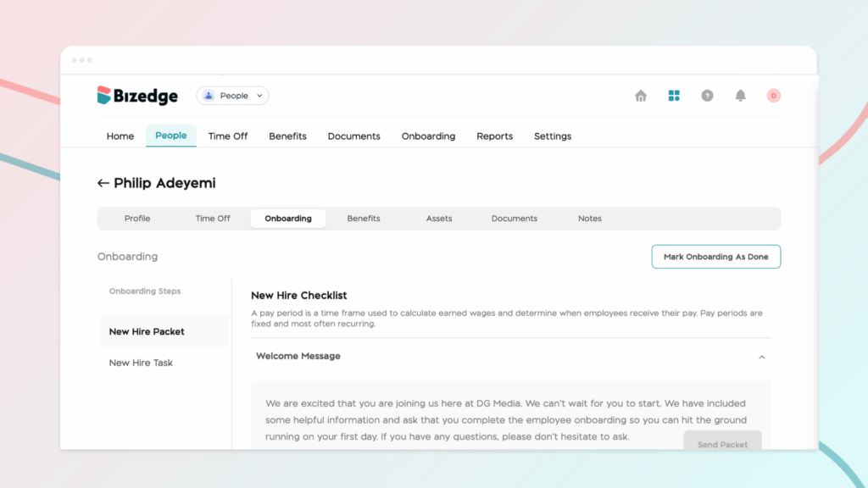The height and width of the screenshot is (488, 868).
Task: Open the employee Notes tab
Action: coord(589,219)
